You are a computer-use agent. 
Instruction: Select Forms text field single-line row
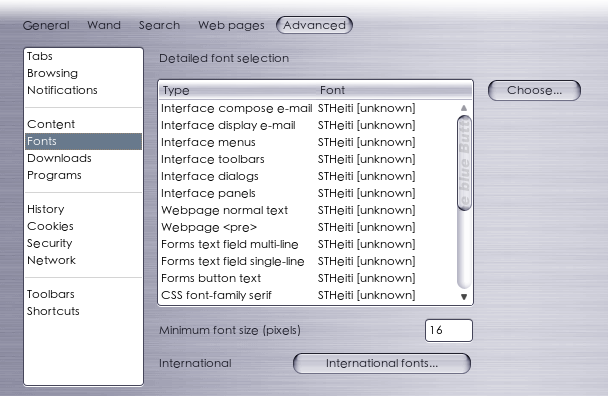[x=308, y=261]
